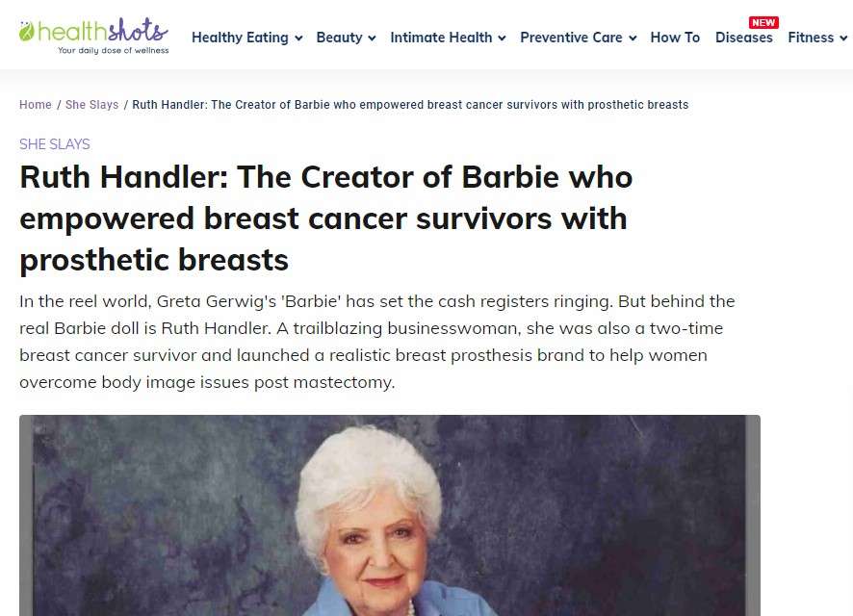The height and width of the screenshot is (616, 853).
Task: Go to the How To section
Action: pos(675,38)
